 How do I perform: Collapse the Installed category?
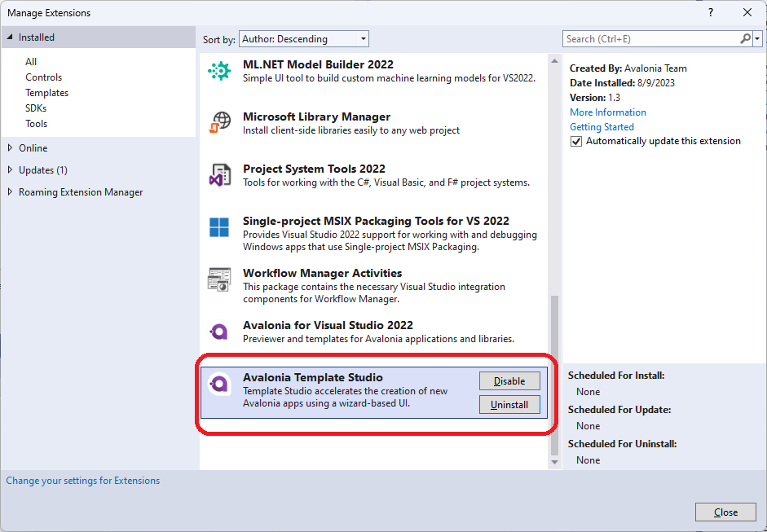11,37
